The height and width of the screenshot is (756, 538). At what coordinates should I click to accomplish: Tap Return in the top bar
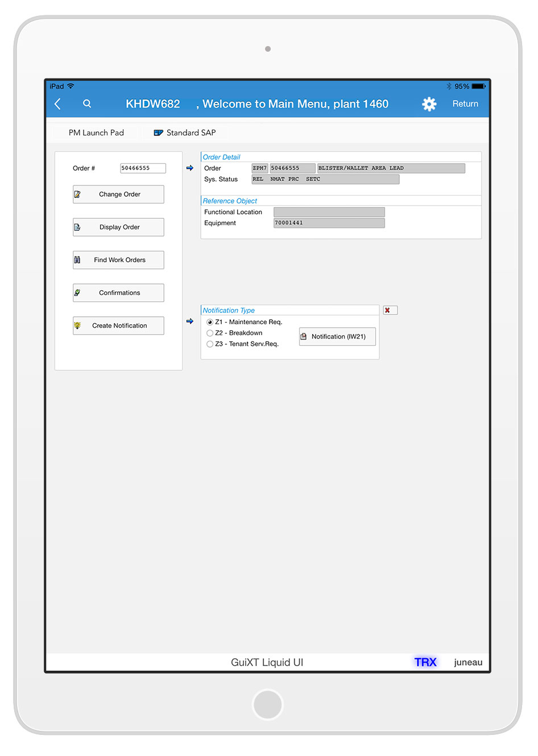(x=465, y=104)
